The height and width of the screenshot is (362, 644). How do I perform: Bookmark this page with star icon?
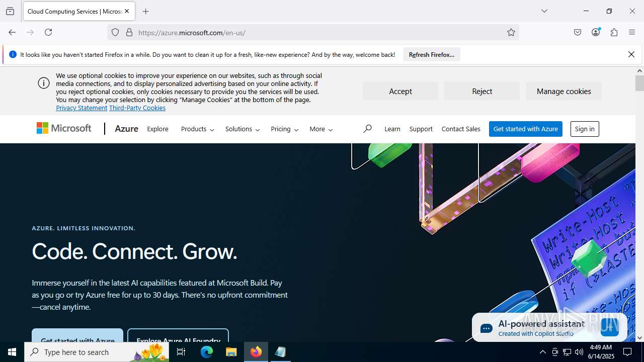coord(511,32)
